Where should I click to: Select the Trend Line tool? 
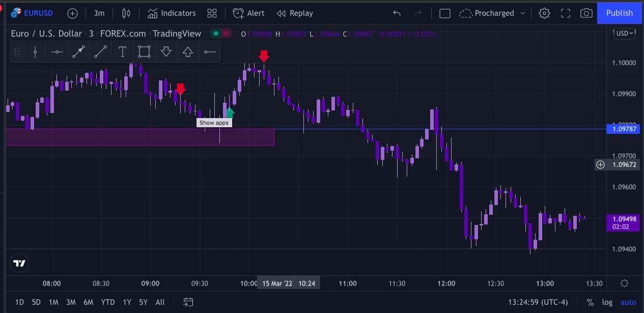point(100,51)
